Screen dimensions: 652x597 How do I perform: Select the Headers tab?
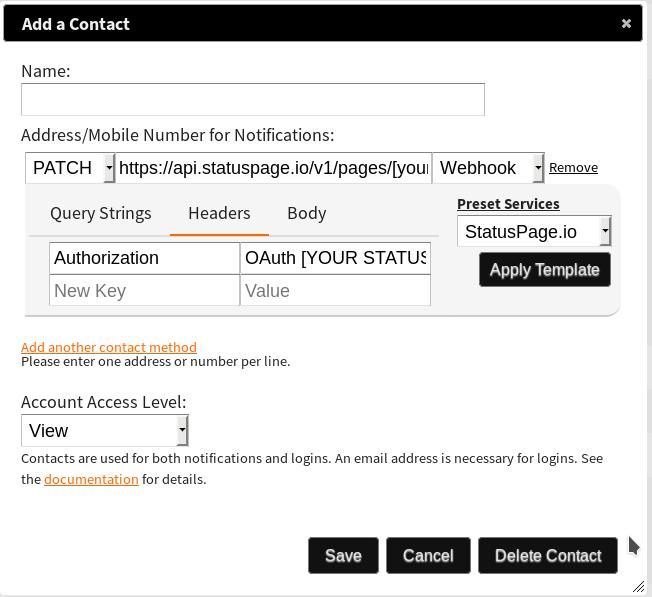pyautogui.click(x=219, y=213)
